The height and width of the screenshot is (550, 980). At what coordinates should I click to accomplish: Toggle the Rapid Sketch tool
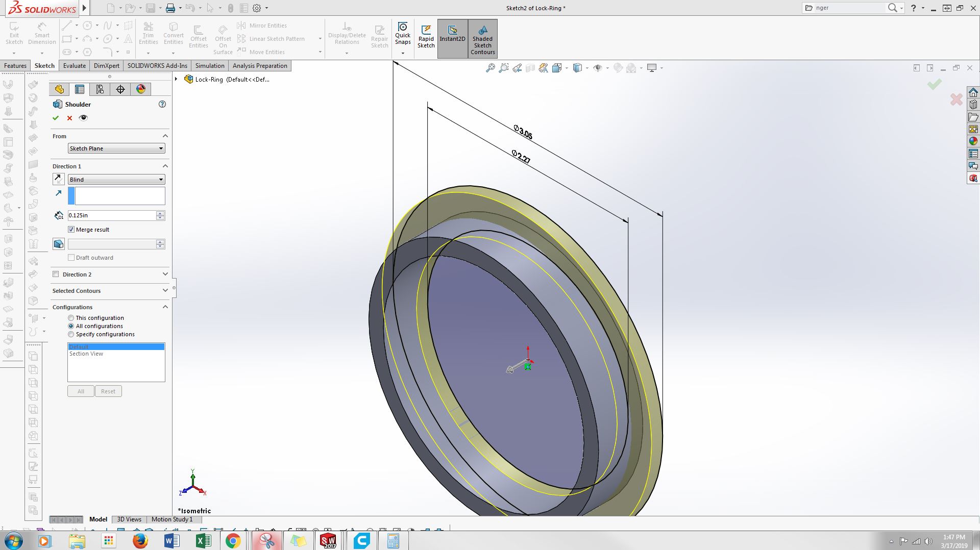(x=426, y=37)
